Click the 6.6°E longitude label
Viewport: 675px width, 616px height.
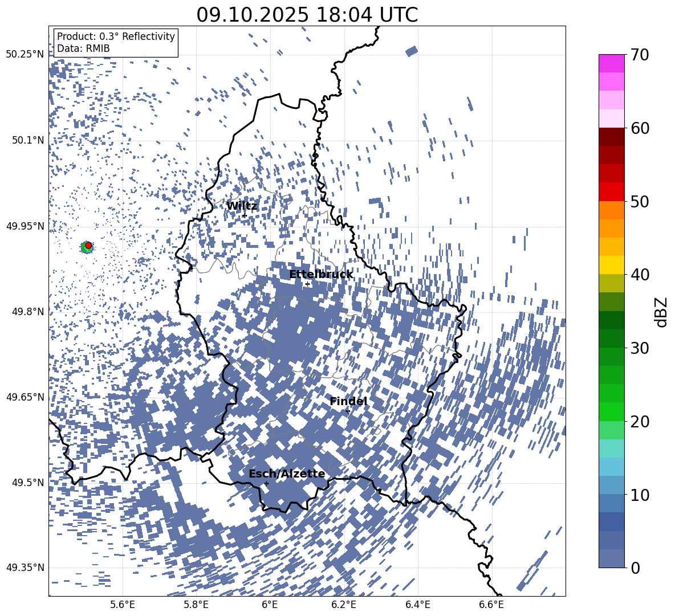click(491, 605)
